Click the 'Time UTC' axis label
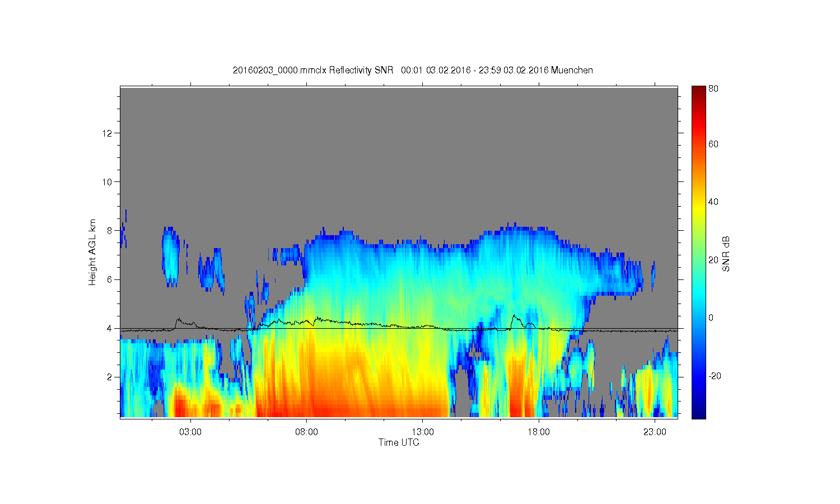 click(399, 442)
